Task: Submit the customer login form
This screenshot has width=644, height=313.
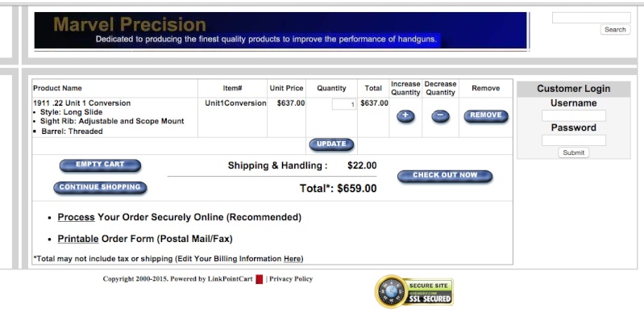Action: 573,152
